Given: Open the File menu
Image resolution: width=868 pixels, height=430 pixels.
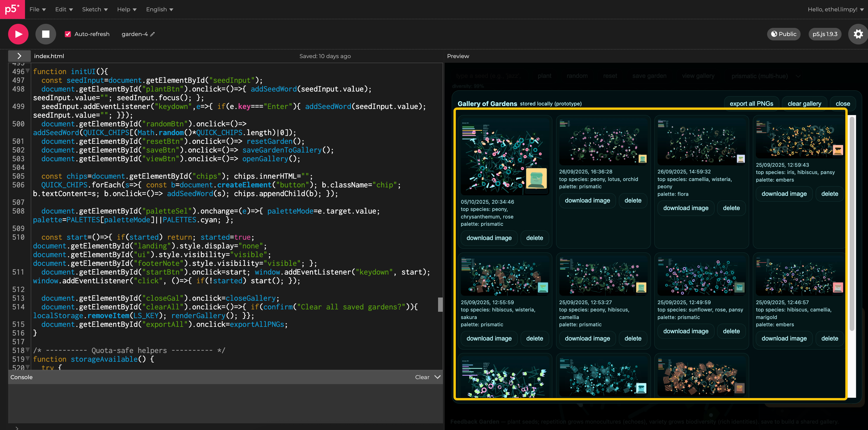Looking at the screenshot, I should click(x=37, y=9).
